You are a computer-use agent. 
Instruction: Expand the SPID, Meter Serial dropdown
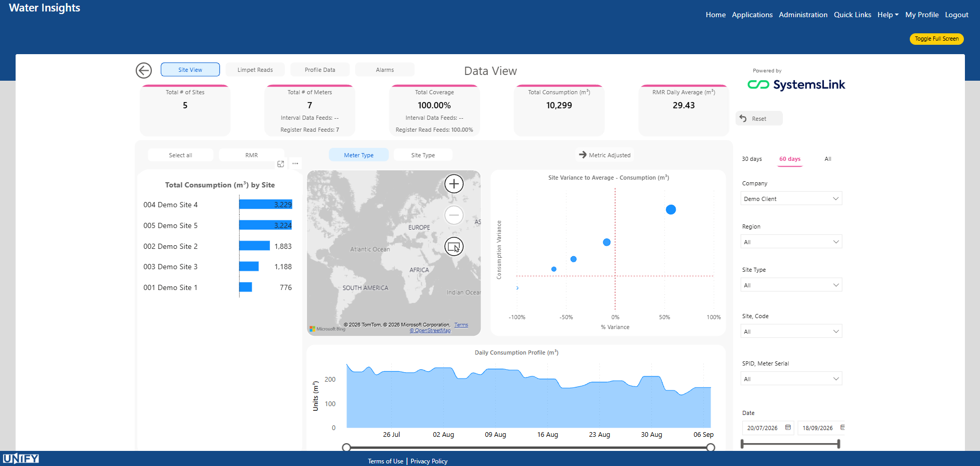(791, 379)
